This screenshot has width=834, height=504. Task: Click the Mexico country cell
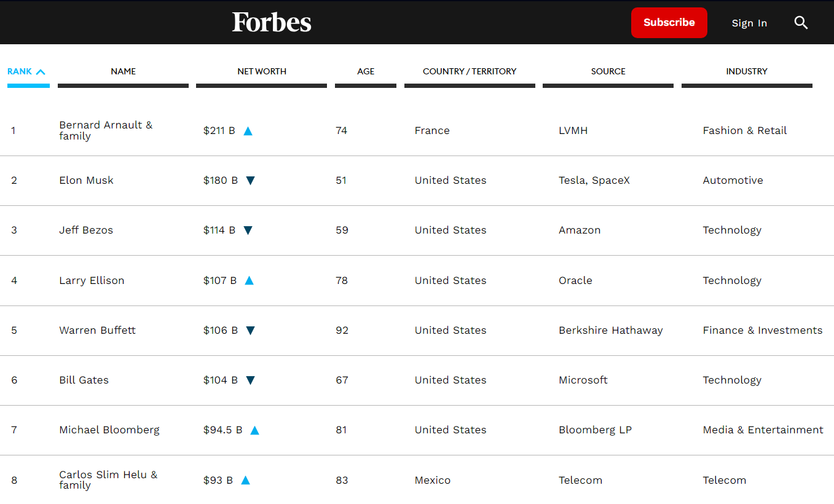tap(433, 480)
